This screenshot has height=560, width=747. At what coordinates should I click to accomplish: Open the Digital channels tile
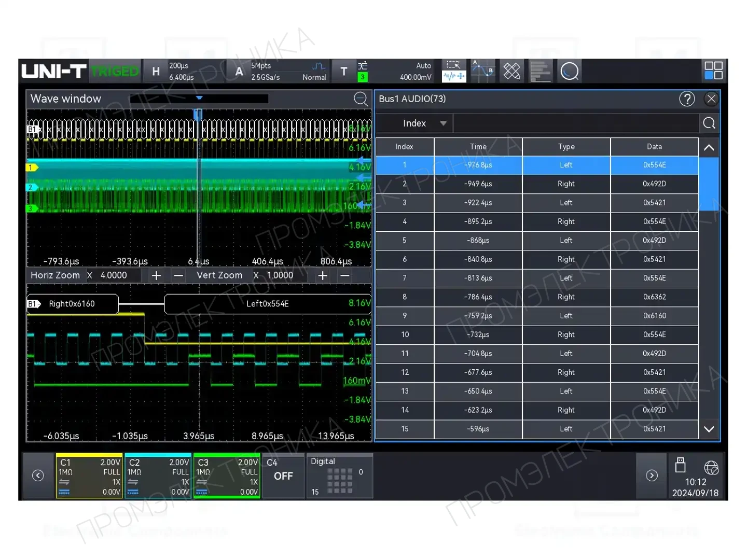(x=340, y=476)
